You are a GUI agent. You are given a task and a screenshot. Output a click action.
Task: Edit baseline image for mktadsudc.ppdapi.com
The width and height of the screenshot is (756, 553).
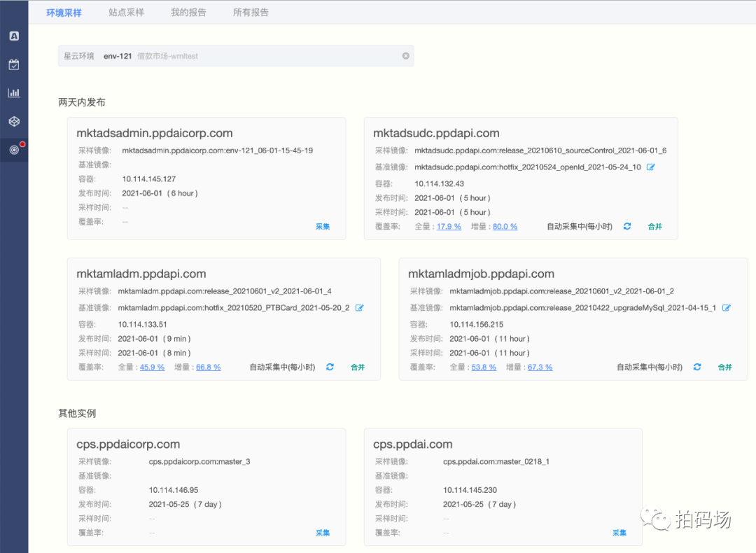[x=651, y=167]
